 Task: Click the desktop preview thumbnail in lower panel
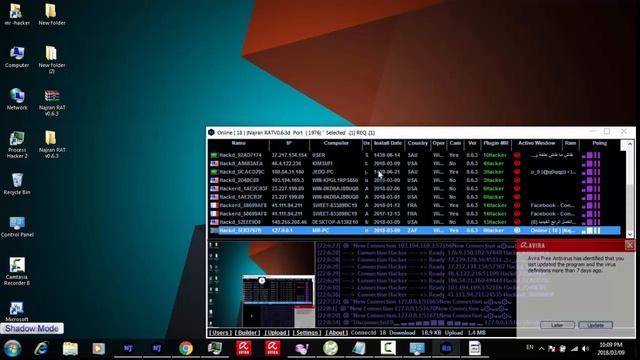click(261, 284)
